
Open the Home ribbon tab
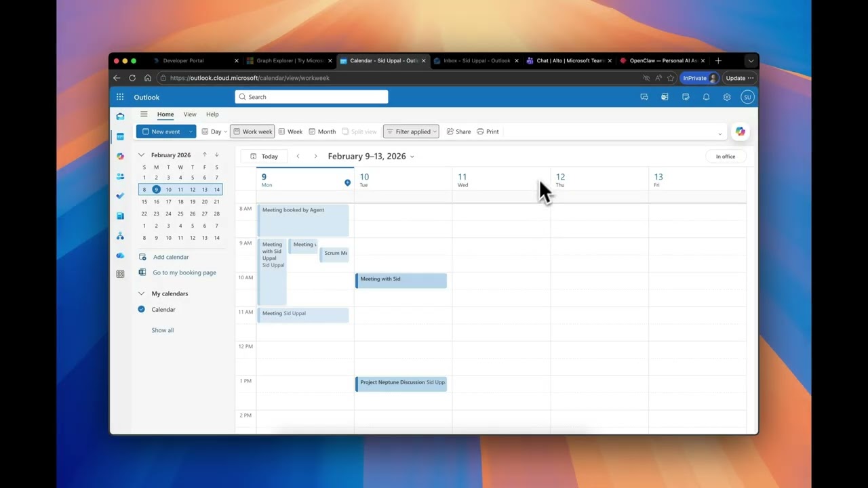click(x=165, y=114)
